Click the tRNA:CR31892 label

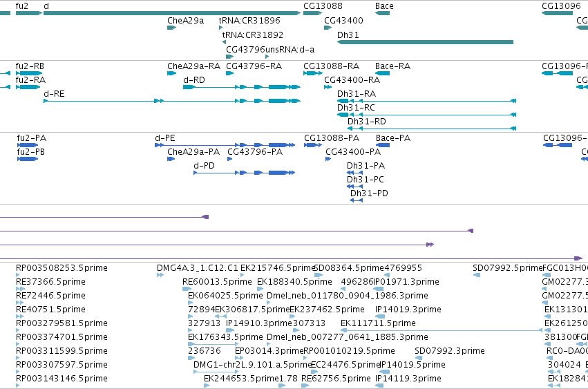[x=253, y=35]
